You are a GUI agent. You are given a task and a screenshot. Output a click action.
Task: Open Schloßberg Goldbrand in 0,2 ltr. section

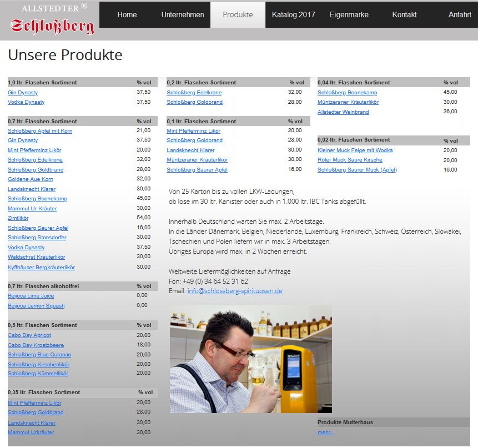[194, 102]
